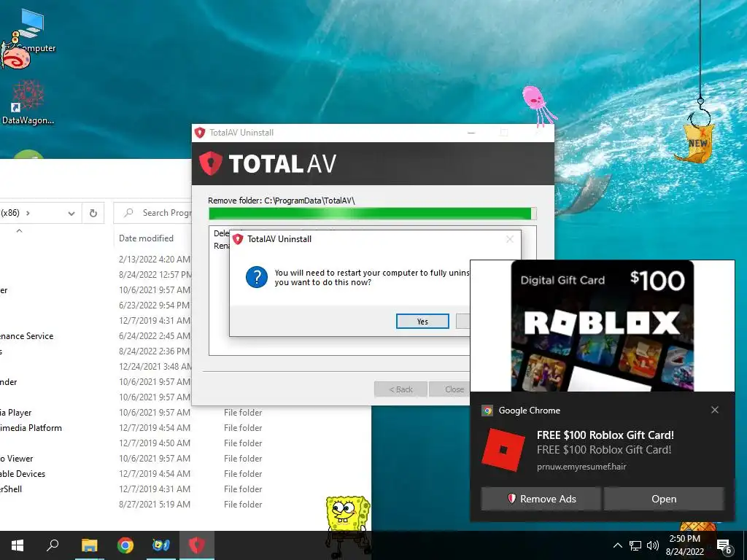Screen dimensions: 747x560
Task: Click the breadcrumb chevron after (x86)
Action: point(28,213)
